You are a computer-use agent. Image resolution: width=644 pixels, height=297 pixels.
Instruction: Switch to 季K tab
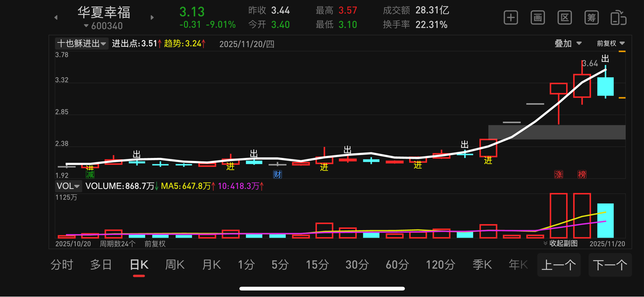pyautogui.click(x=482, y=265)
